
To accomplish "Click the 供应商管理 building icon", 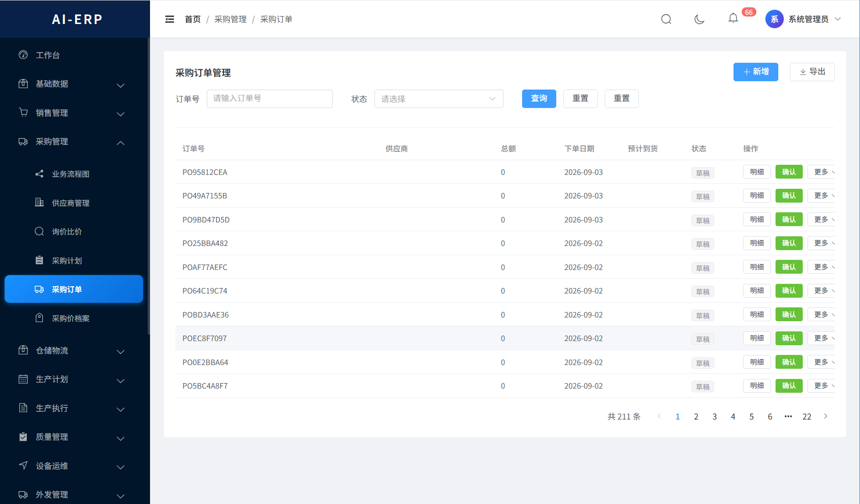I will (x=39, y=203).
